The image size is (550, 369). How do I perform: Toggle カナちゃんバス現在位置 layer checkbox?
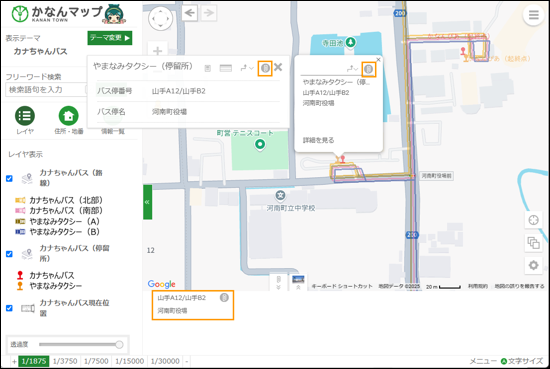9,308
